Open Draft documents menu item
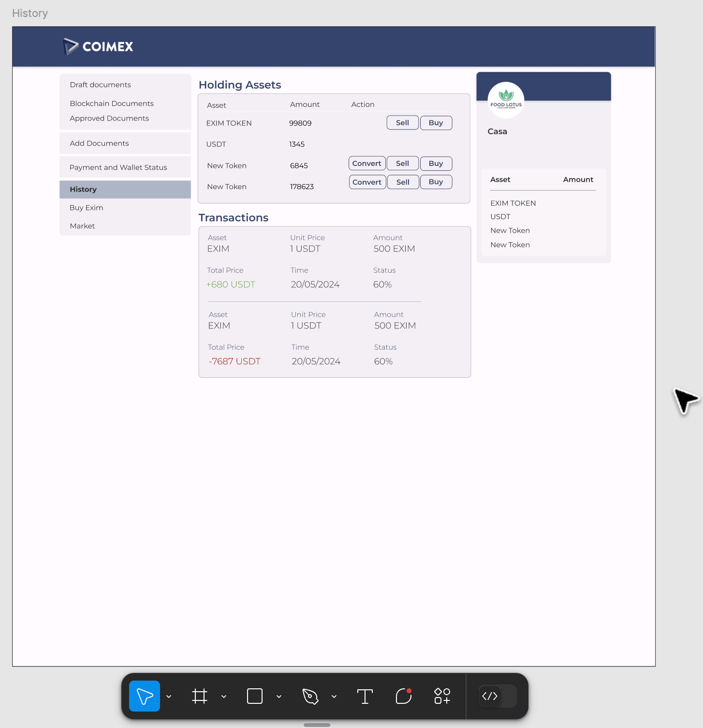The width and height of the screenshot is (703, 728). (x=100, y=85)
